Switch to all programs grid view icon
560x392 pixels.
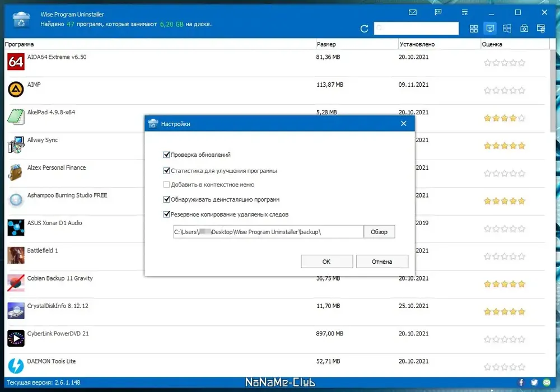tap(474, 29)
